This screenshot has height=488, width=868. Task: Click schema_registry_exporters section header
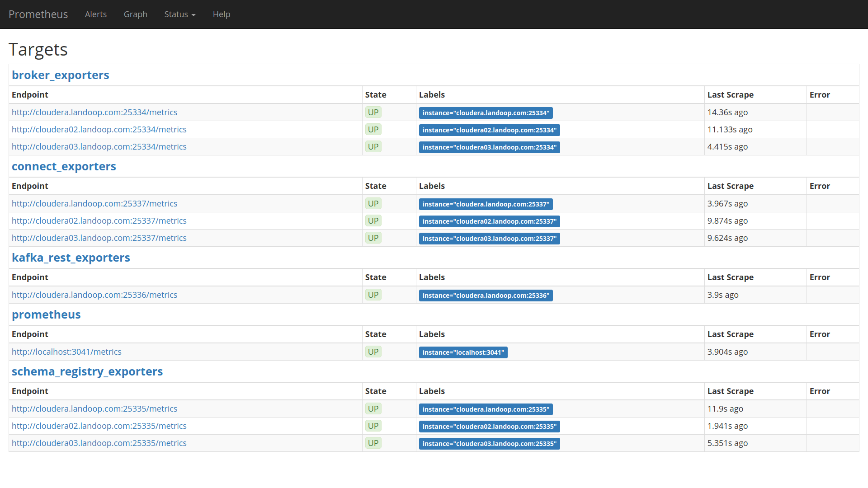click(87, 371)
